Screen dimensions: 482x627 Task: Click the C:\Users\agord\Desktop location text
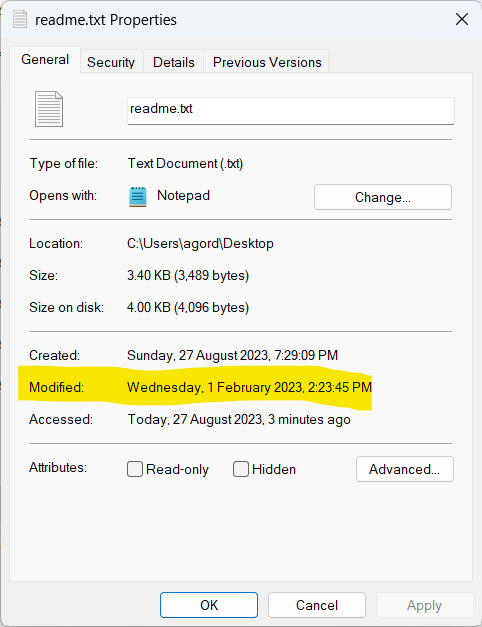[200, 244]
